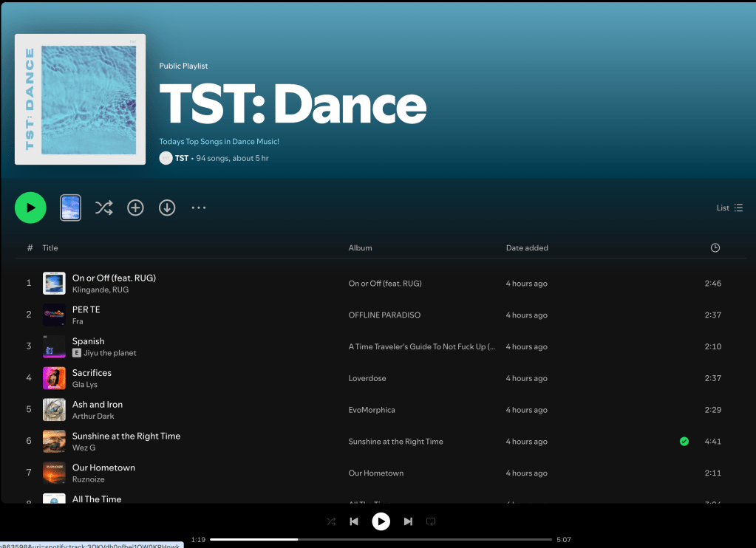Enable repeat in the player bar
This screenshot has width=756, height=548.
pyautogui.click(x=431, y=521)
